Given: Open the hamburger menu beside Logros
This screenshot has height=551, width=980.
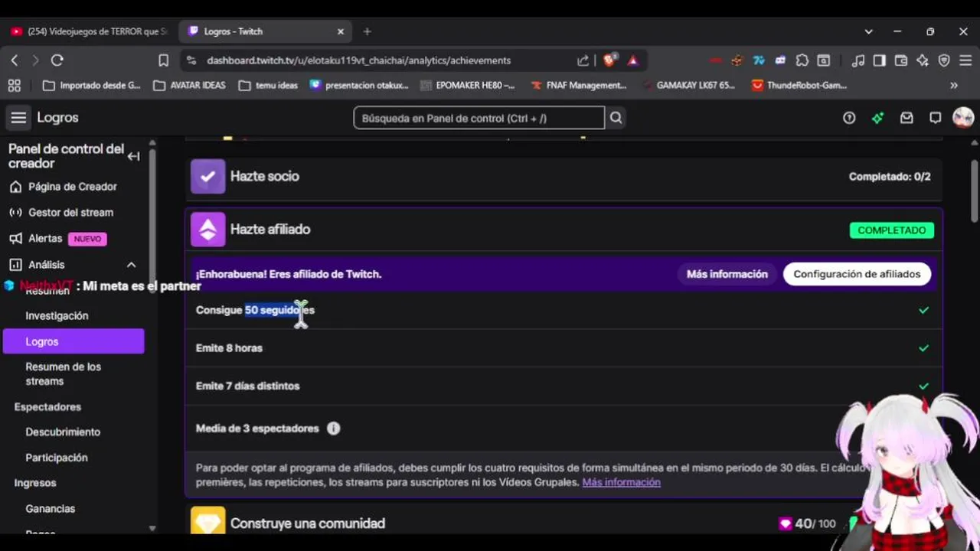Looking at the screenshot, I should [x=18, y=117].
